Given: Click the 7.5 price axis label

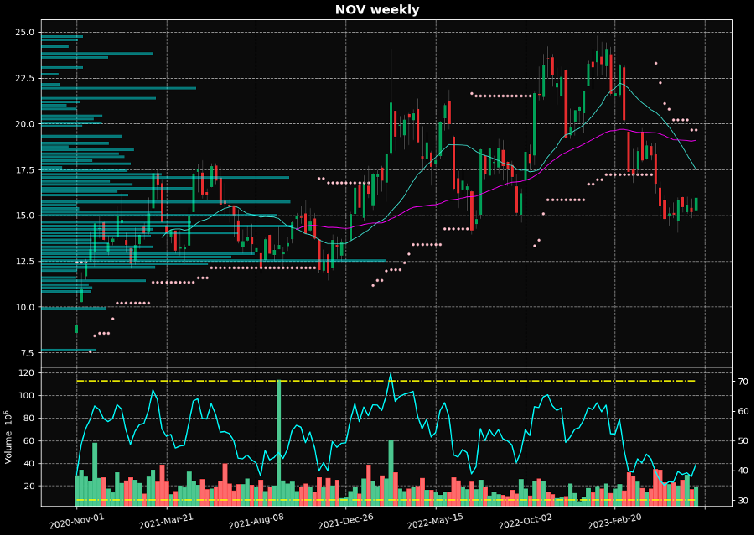Looking at the screenshot, I should click(x=27, y=353).
